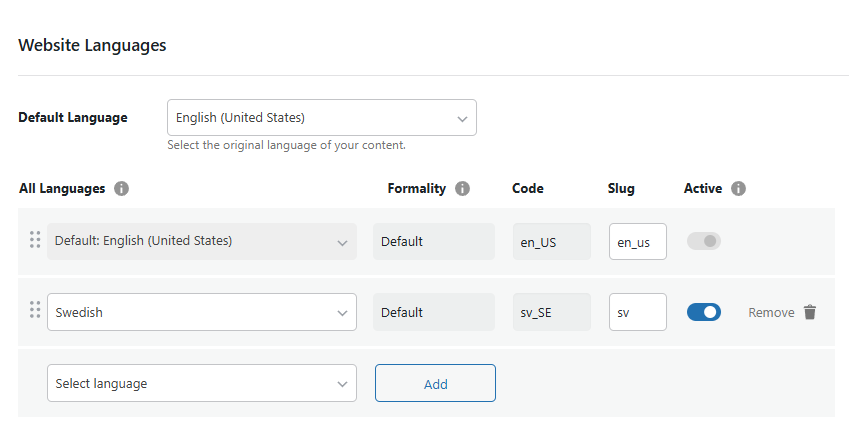
Task: Open the Default: English (United States) language dropdown
Action: [202, 242]
